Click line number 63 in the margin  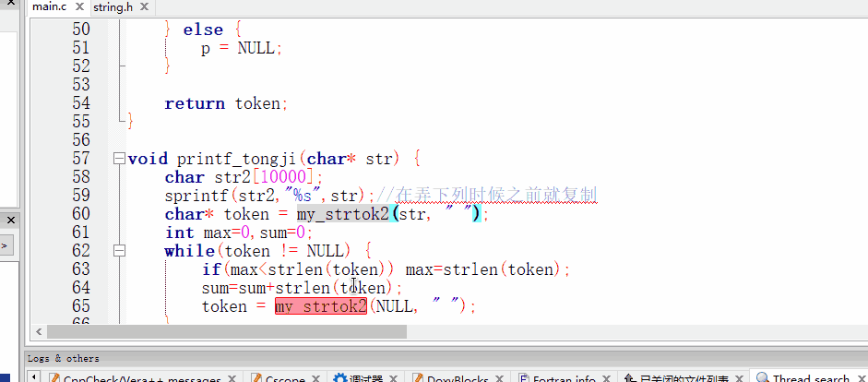tap(81, 269)
